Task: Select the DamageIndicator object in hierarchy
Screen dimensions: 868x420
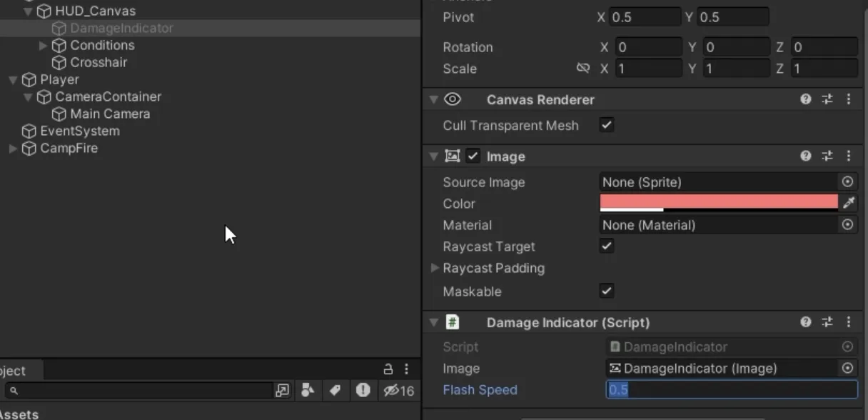Action: click(x=121, y=28)
